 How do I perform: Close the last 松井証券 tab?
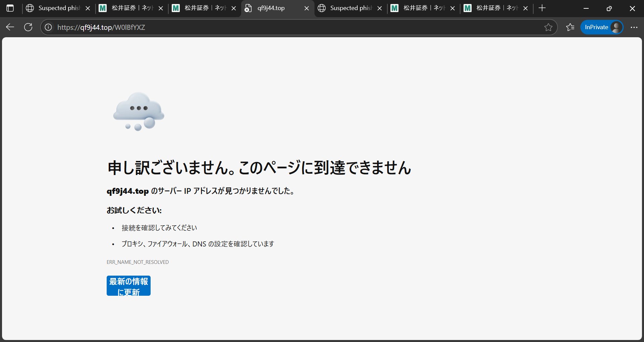click(526, 8)
